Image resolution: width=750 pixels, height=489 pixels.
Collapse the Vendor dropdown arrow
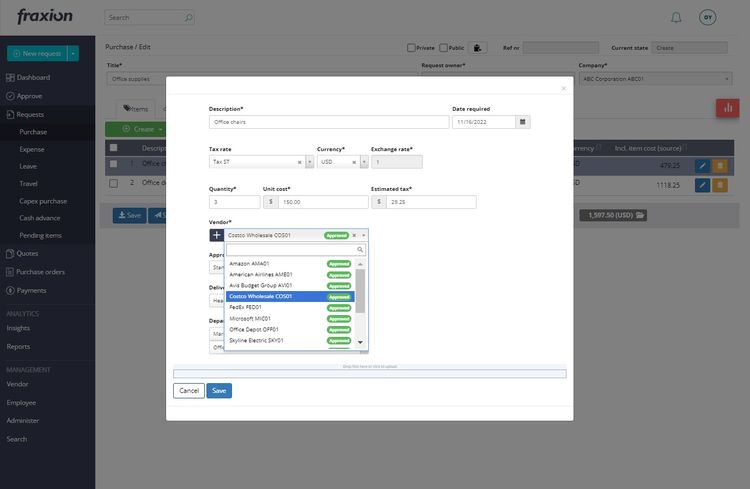pos(364,235)
